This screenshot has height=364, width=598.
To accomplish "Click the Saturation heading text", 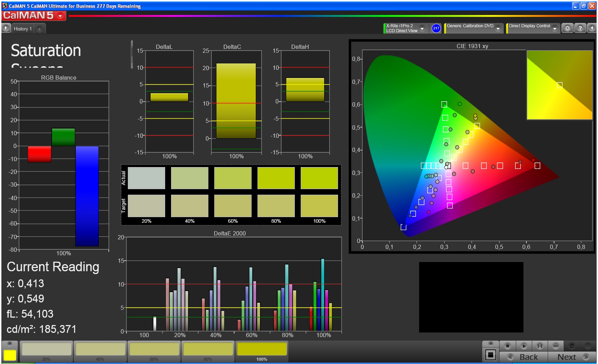I will [x=46, y=50].
